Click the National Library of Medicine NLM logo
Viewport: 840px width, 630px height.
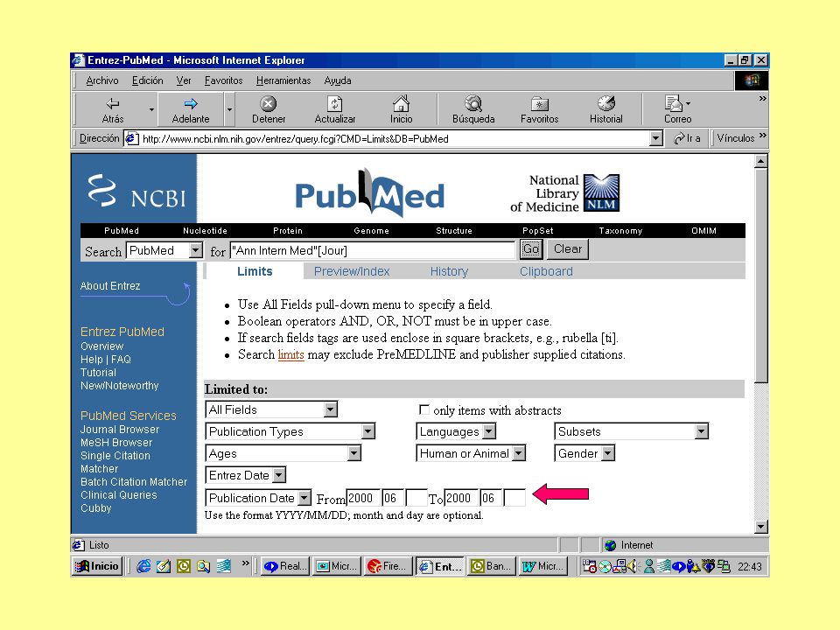(x=564, y=192)
